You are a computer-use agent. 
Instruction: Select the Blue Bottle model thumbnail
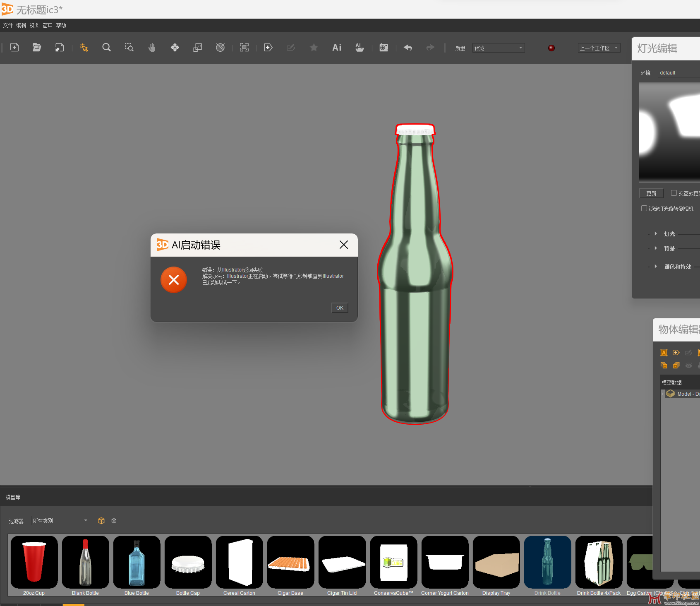tap(137, 563)
